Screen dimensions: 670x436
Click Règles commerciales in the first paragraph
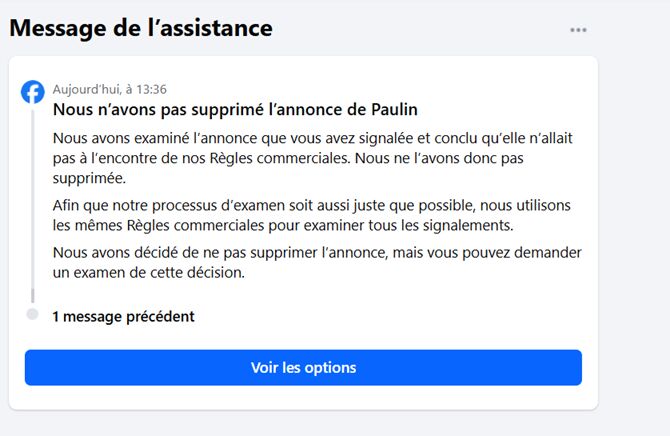click(279, 158)
